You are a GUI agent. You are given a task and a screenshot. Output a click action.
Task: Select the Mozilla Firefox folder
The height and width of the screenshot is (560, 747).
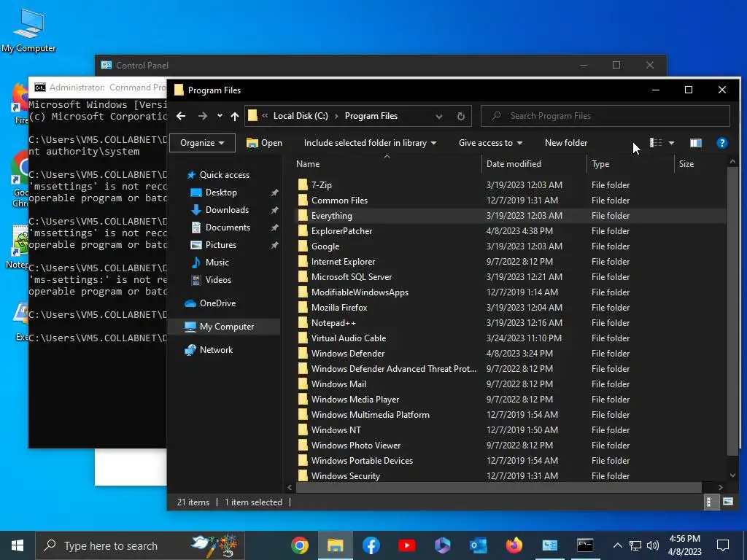point(339,308)
